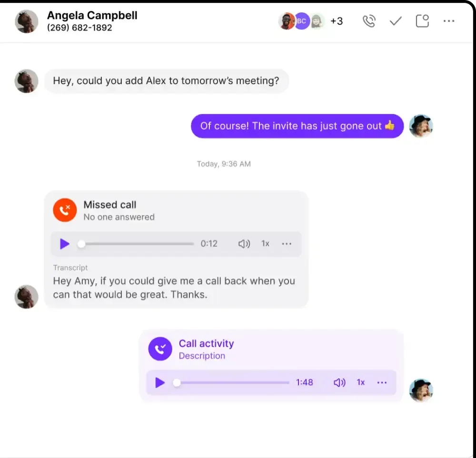The width and height of the screenshot is (476, 458).
Task: Open more options on the voicemail player
Action: click(287, 244)
